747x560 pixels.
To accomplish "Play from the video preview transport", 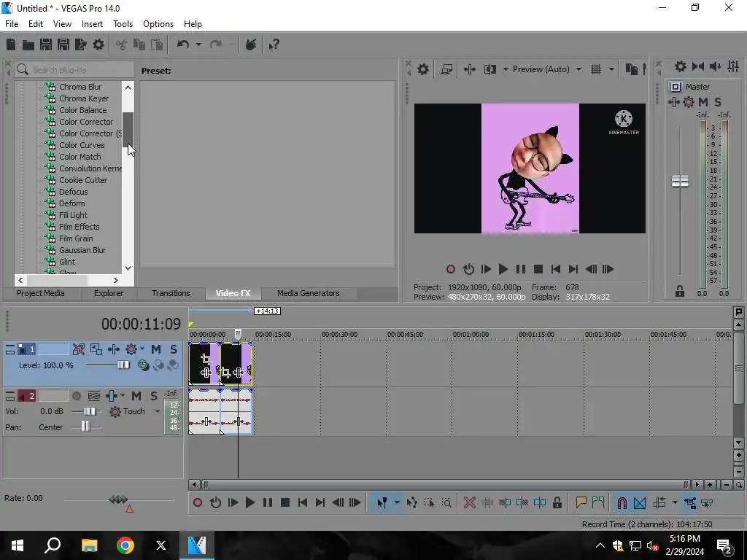I will [x=503, y=269].
